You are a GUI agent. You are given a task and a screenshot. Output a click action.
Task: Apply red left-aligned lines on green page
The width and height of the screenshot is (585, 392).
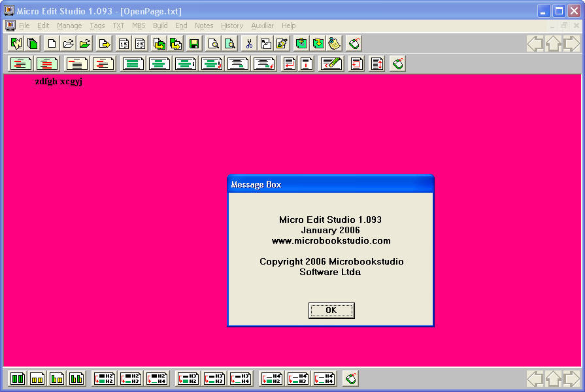20,64
